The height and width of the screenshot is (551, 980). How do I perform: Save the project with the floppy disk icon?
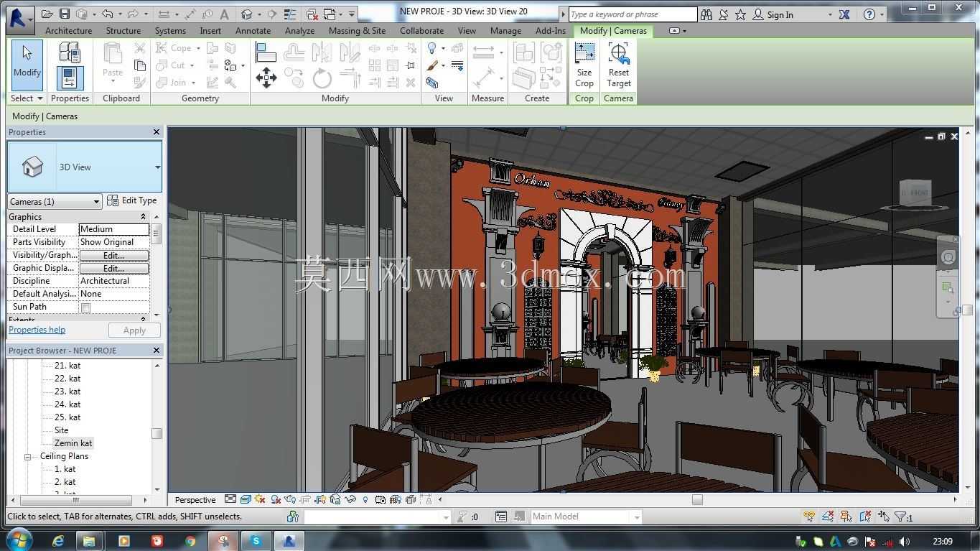click(x=65, y=14)
